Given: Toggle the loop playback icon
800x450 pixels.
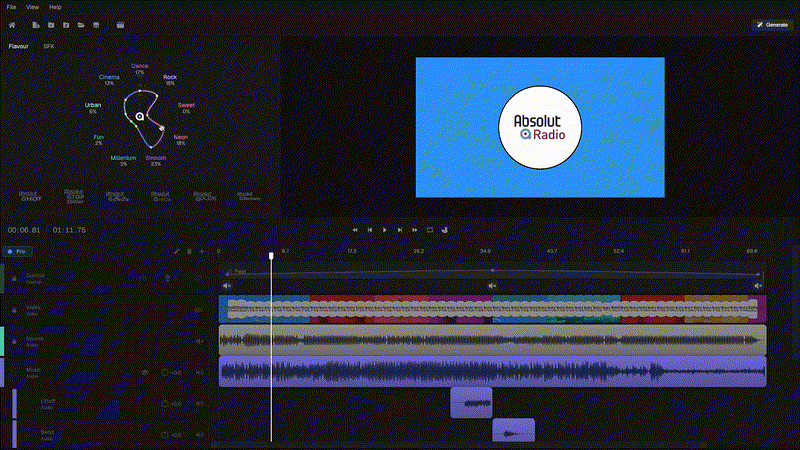Looking at the screenshot, I should (x=430, y=230).
